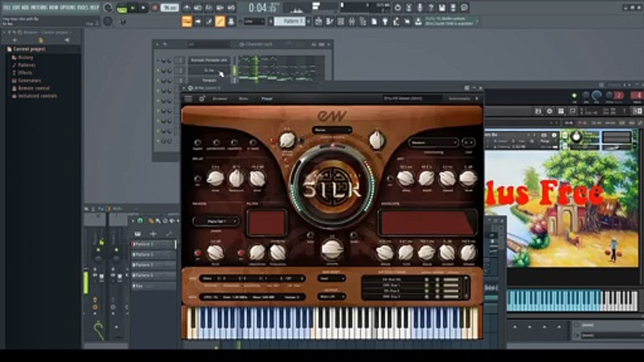The image size is (644, 362).
Task: Open the OPTIONS menu
Action: [x=67, y=8]
